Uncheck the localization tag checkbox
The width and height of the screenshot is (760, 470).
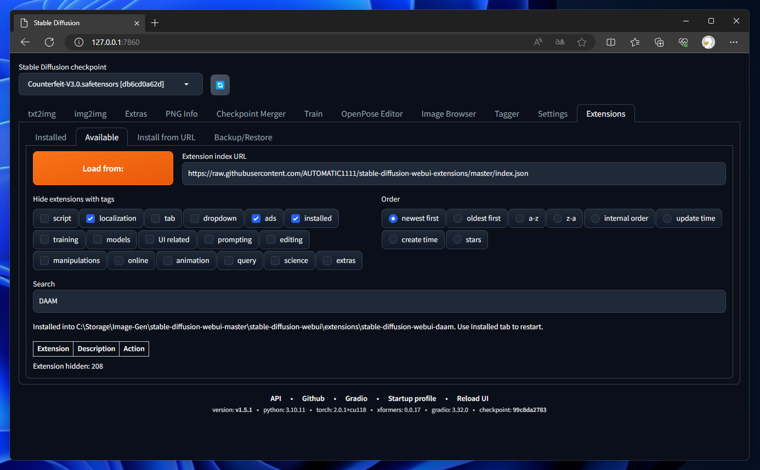90,219
